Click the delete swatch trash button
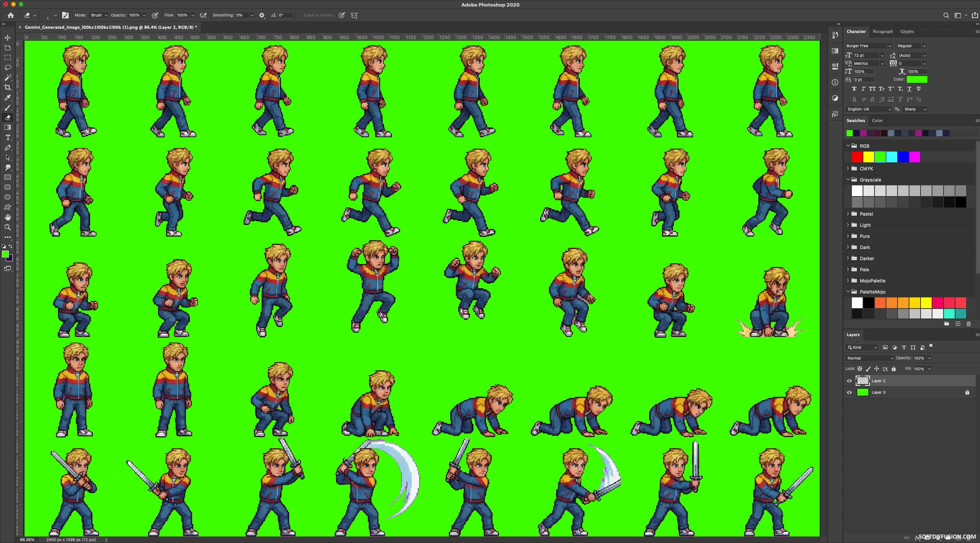This screenshot has height=543, width=980. pos(968,324)
